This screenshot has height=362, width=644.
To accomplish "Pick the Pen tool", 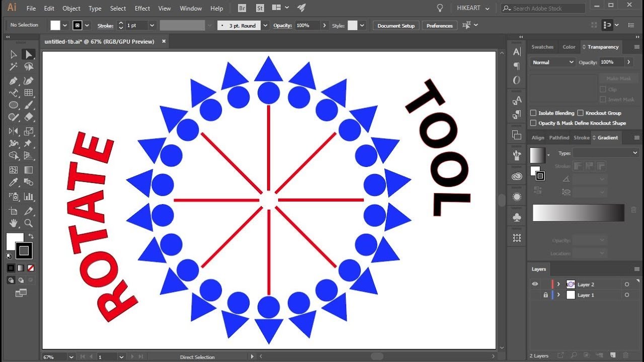I will tap(14, 80).
